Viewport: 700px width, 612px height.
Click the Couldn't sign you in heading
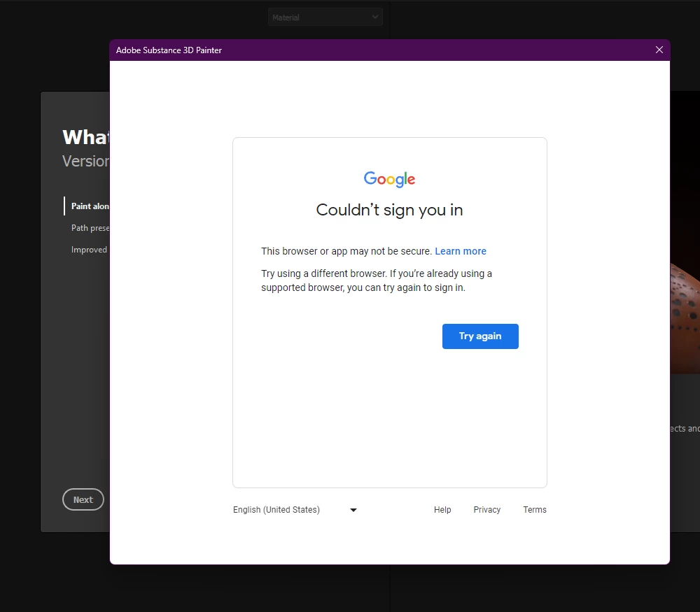point(389,210)
